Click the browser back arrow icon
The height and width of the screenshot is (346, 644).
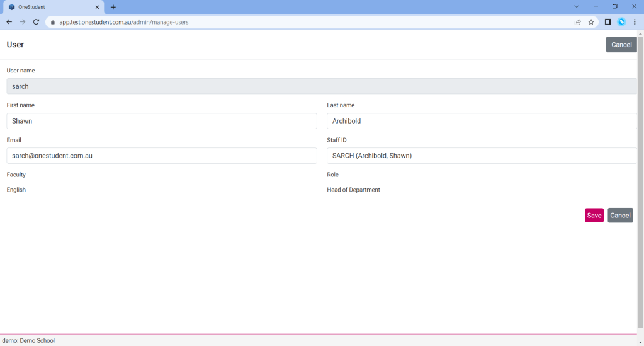(9, 22)
